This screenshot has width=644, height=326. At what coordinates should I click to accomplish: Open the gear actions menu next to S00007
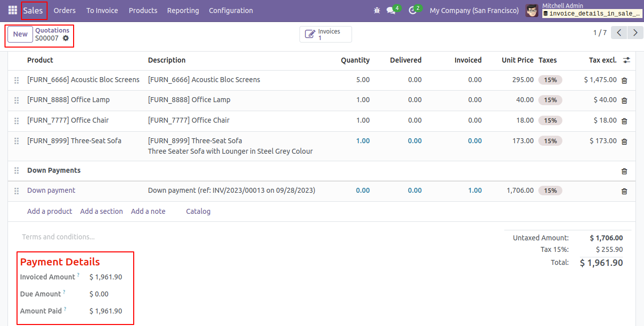point(66,38)
